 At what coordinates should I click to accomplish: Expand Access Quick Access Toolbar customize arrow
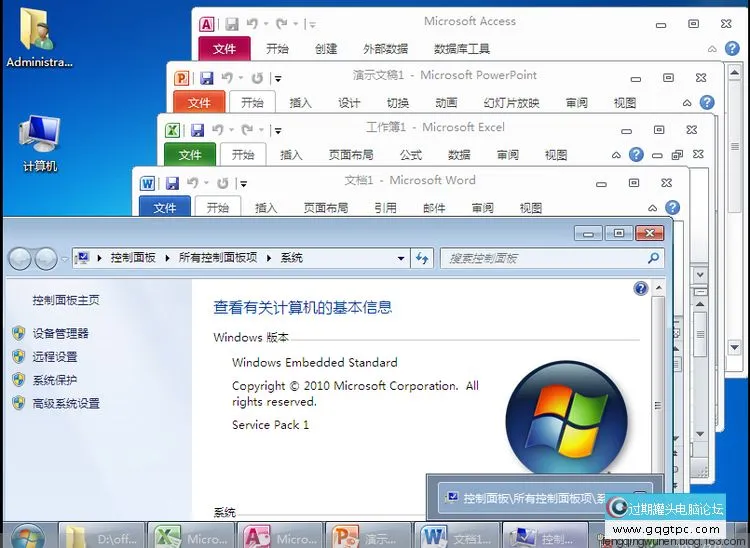point(312,24)
